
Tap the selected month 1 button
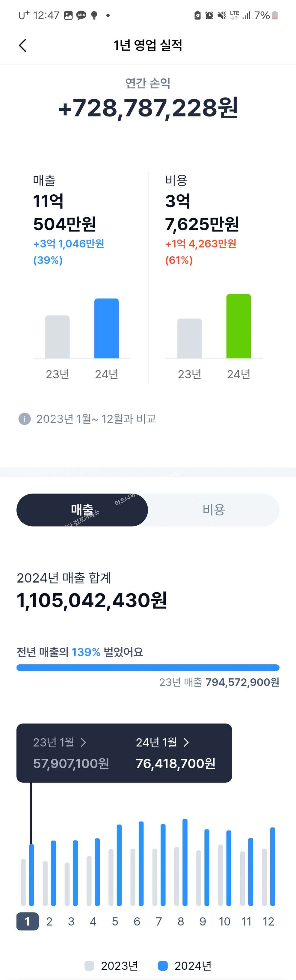pyautogui.click(x=27, y=921)
